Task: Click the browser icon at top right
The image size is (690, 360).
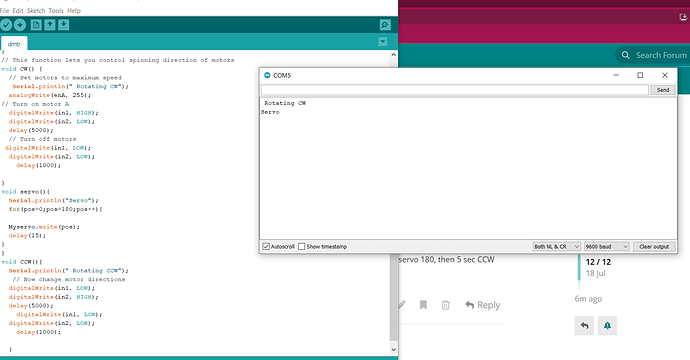Action: pos(683,17)
